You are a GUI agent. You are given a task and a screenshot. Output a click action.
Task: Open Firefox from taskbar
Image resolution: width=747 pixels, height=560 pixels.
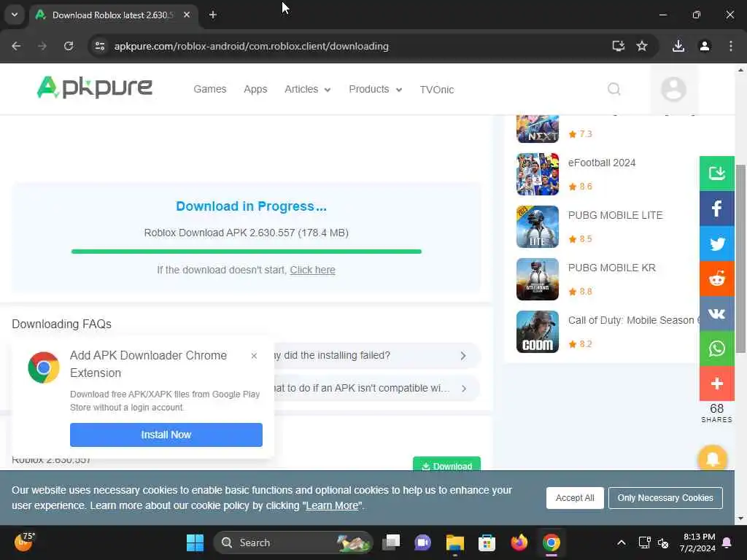pos(519,542)
